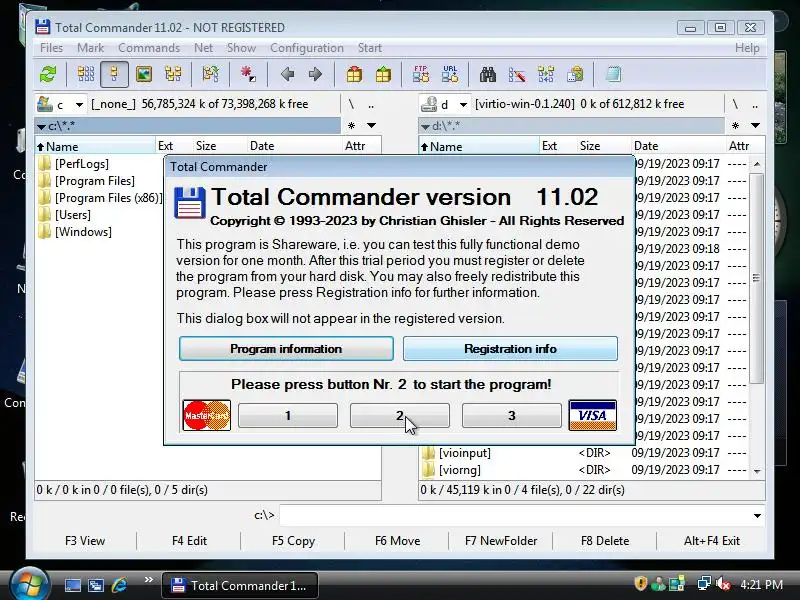Enable thumbnail view toolbar icon
The width and height of the screenshot is (800, 600).
144,74
